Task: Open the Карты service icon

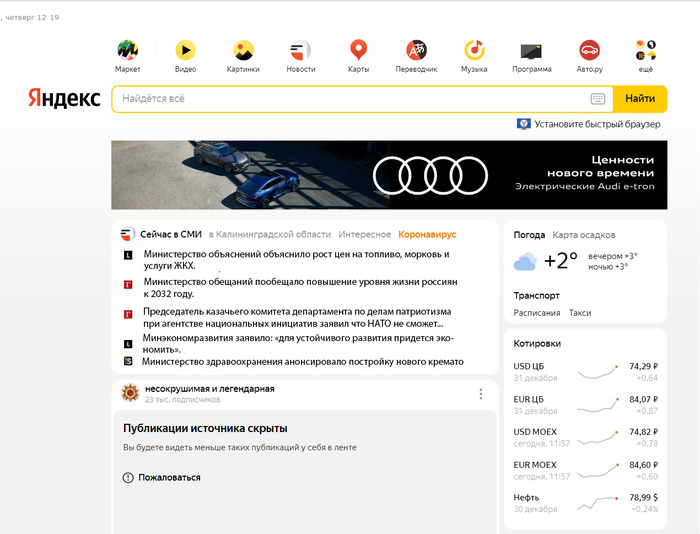Action: [x=358, y=51]
